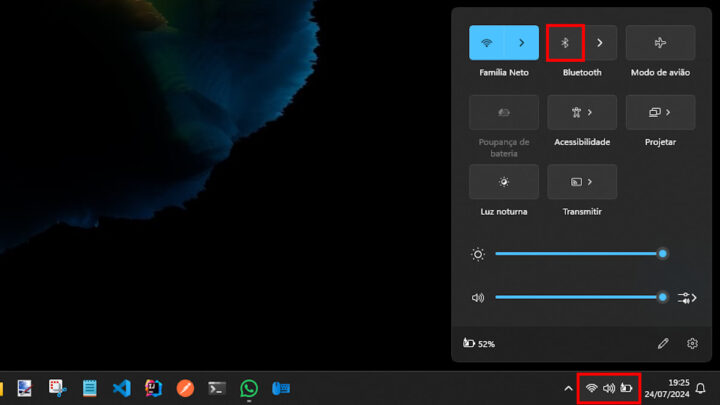Adjust the brightness slider
This screenshot has width=720, height=405.
(x=581, y=253)
